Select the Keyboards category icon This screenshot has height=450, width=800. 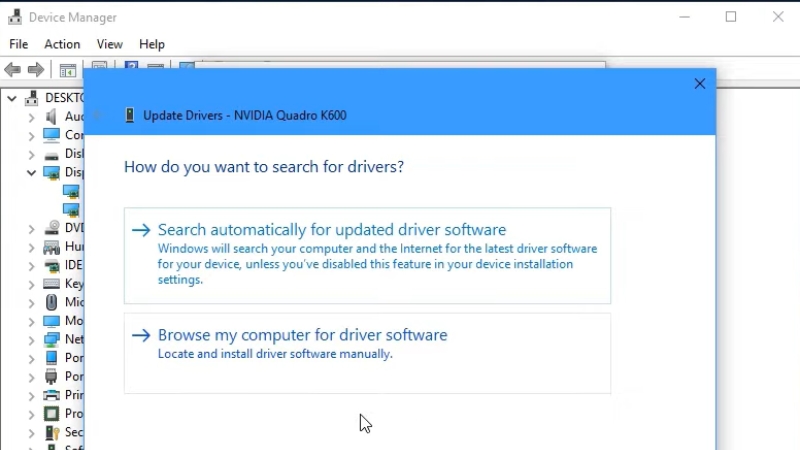pyautogui.click(x=51, y=284)
